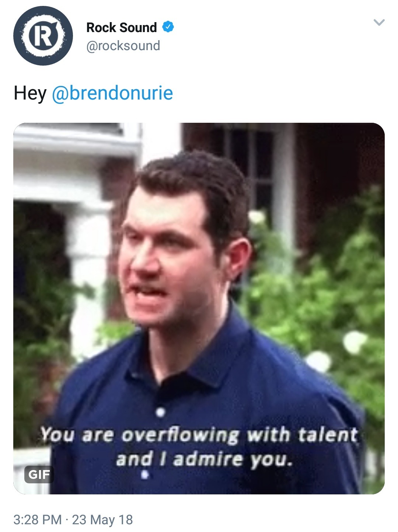Open the 3:28 PM timestamp
This screenshot has height=532, width=398.
[37, 519]
